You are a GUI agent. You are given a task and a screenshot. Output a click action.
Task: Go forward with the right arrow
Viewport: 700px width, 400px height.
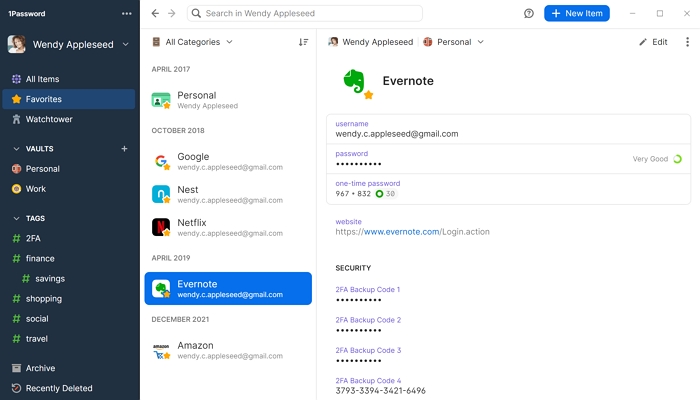[172, 13]
